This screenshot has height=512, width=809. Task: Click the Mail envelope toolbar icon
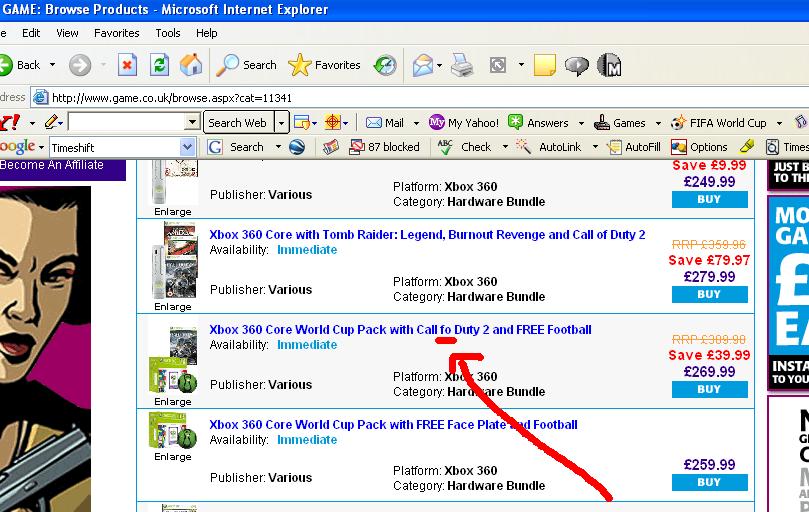point(423,66)
